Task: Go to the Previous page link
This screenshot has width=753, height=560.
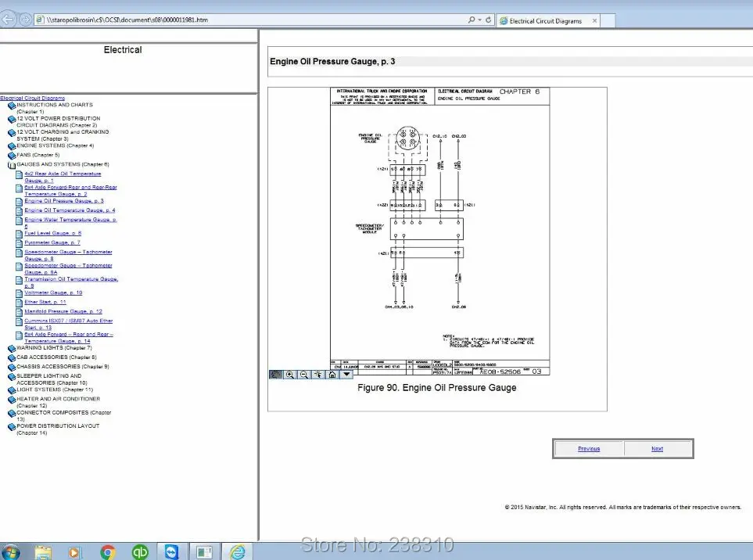Action: click(x=589, y=449)
